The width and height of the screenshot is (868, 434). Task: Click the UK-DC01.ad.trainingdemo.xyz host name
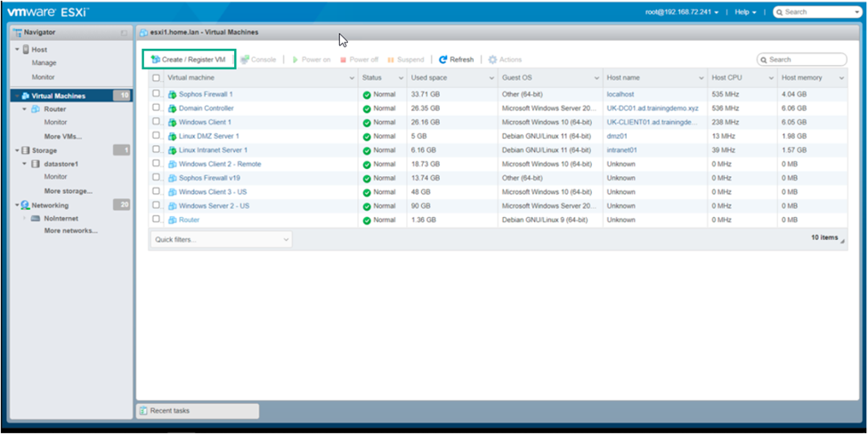pyautogui.click(x=653, y=108)
